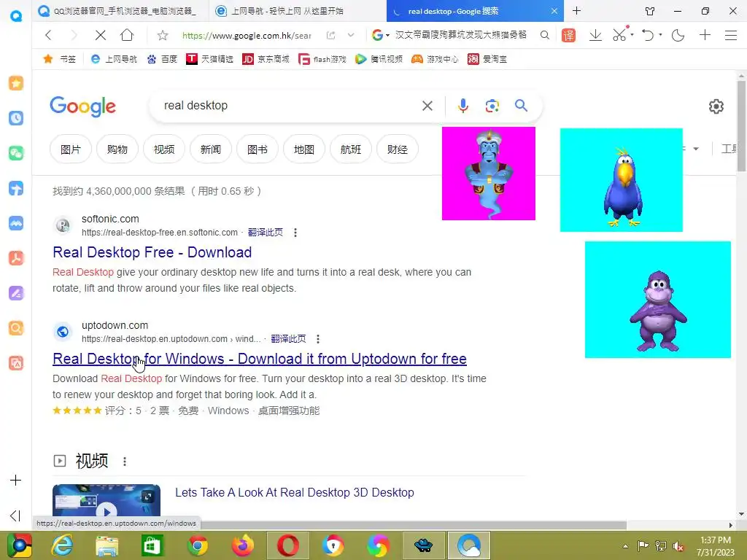Viewport: 747px width, 560px height.
Task: Select 购物 filter chip
Action: [x=117, y=149]
